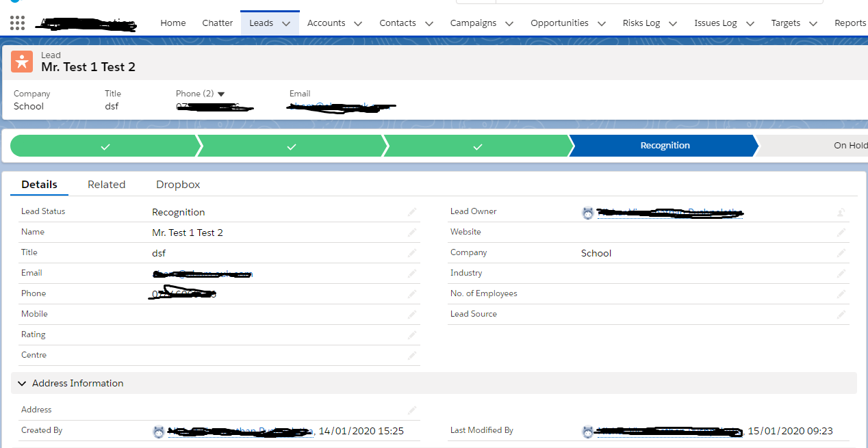Open the Chatter navigation item
868x448 pixels.
coord(217,23)
